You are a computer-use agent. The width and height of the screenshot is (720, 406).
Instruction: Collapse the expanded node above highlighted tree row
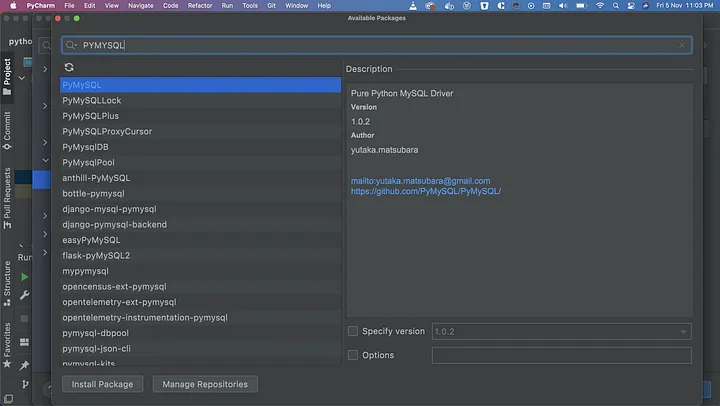[45, 160]
